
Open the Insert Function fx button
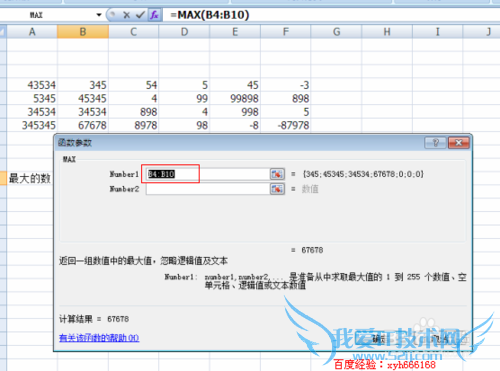pyautogui.click(x=154, y=15)
